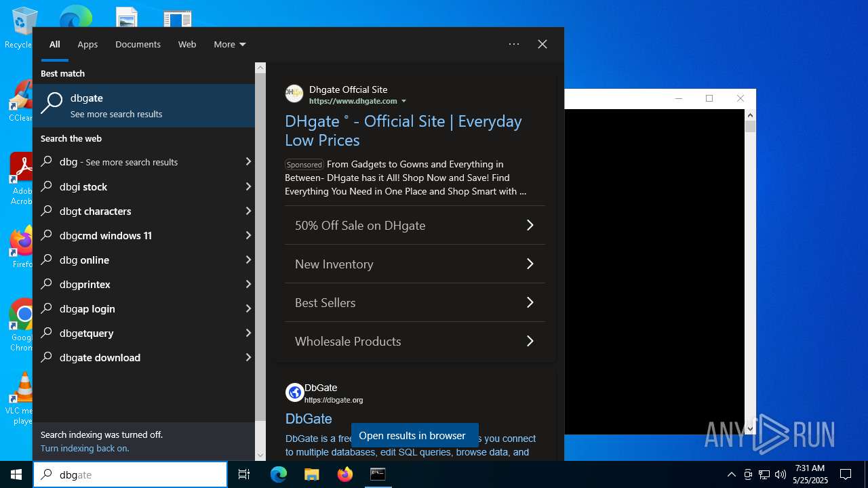Viewport: 868px width, 488px height.
Task: Open the CCleaner desktop shortcut
Action: click(22, 102)
